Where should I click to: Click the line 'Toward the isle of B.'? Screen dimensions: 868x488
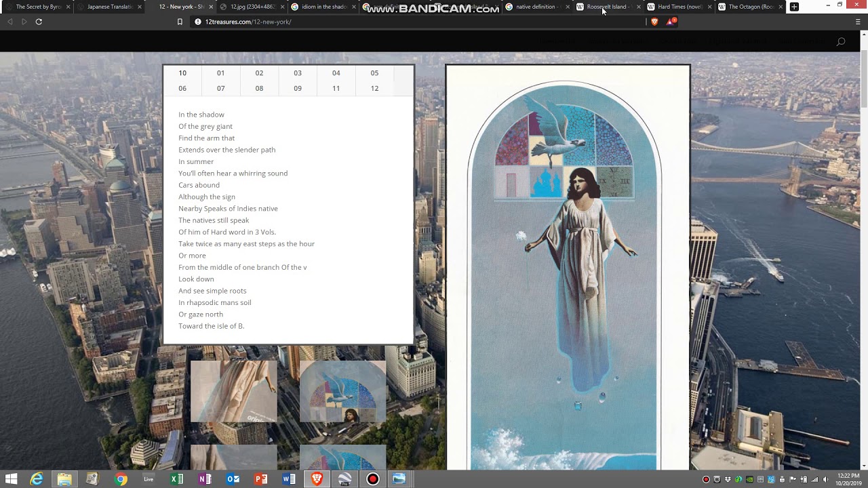pos(211,326)
